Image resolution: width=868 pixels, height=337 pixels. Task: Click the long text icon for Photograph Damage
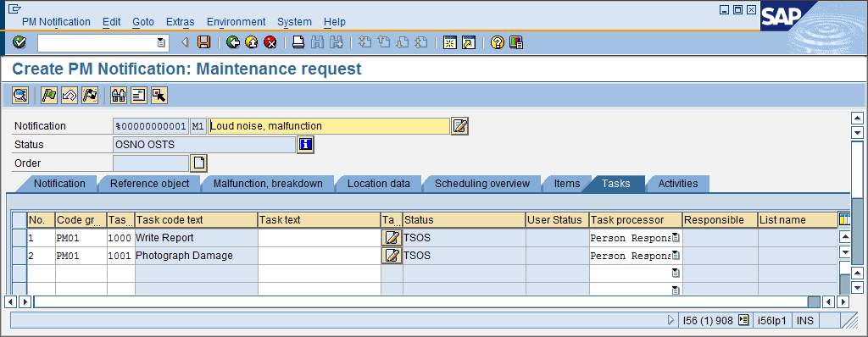(392, 255)
